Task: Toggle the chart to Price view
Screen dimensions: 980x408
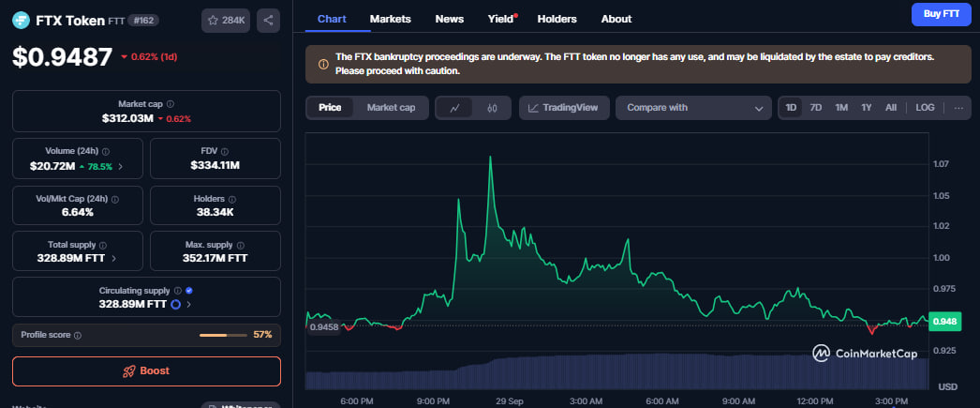Action: (330, 108)
